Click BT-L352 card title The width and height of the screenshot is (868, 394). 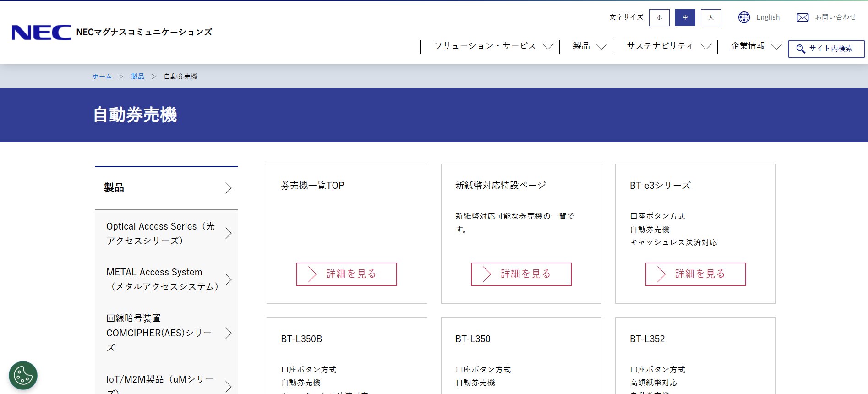point(647,339)
